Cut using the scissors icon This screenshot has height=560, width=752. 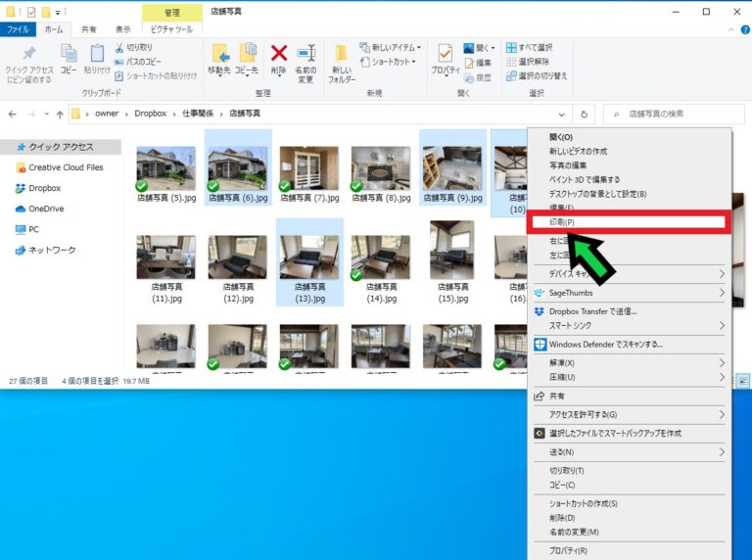134,47
